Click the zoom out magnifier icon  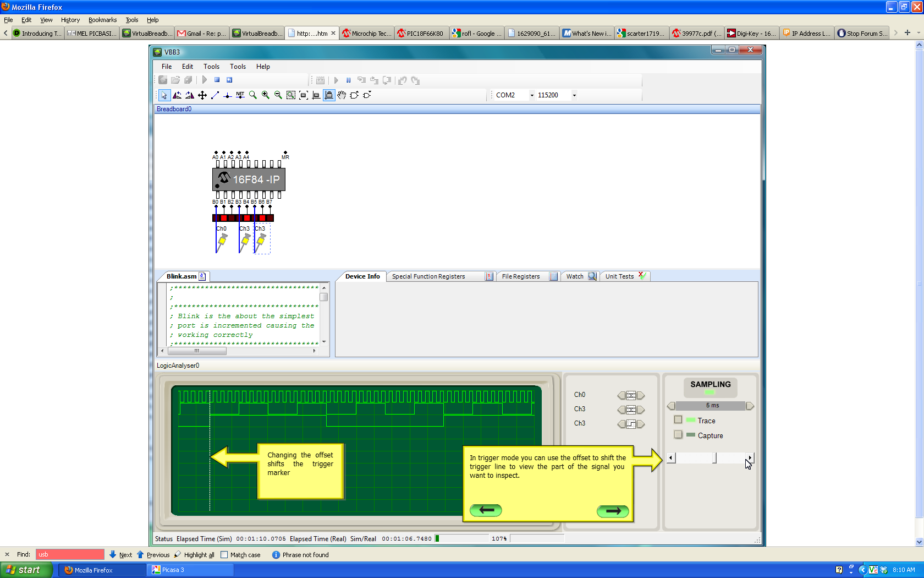(x=278, y=95)
